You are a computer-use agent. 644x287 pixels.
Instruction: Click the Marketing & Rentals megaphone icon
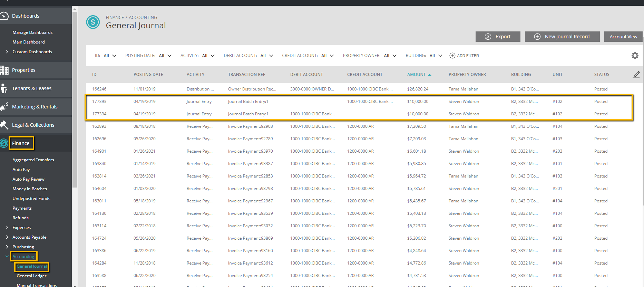point(4,107)
